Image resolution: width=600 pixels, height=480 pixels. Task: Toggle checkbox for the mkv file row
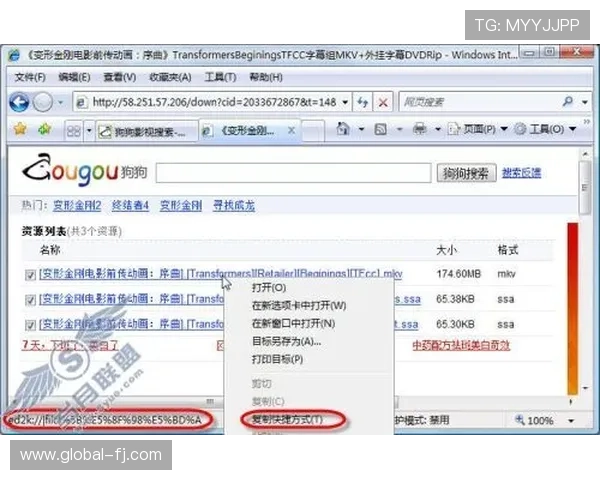click(30, 274)
